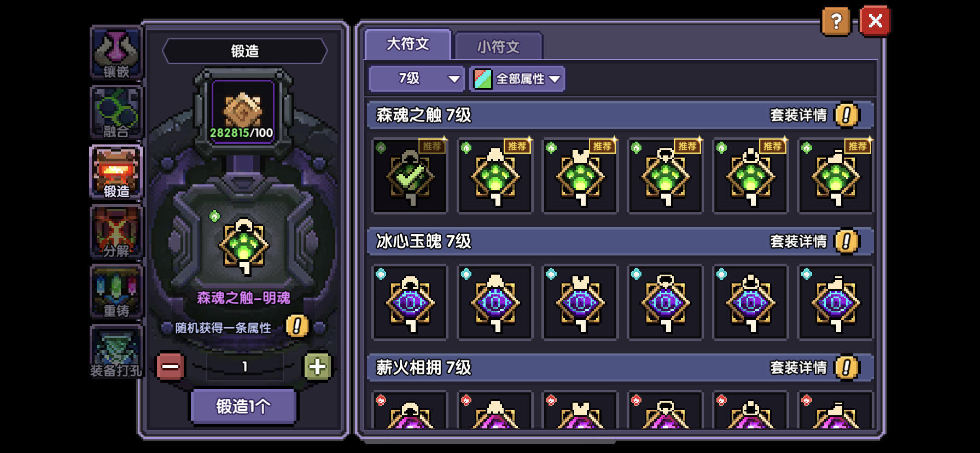Switch to the 小符文 tab
Screen dimensions: 980x453
(x=498, y=47)
